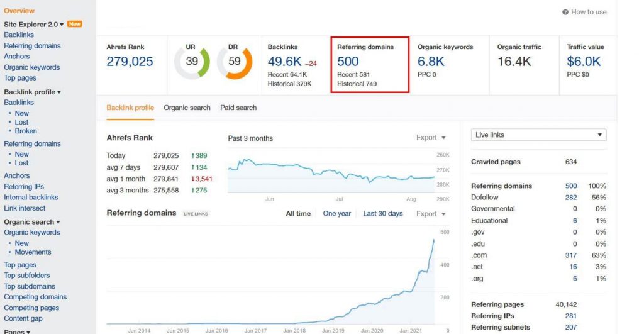
Task: Open the 49.6K backlinks count
Action: click(285, 62)
